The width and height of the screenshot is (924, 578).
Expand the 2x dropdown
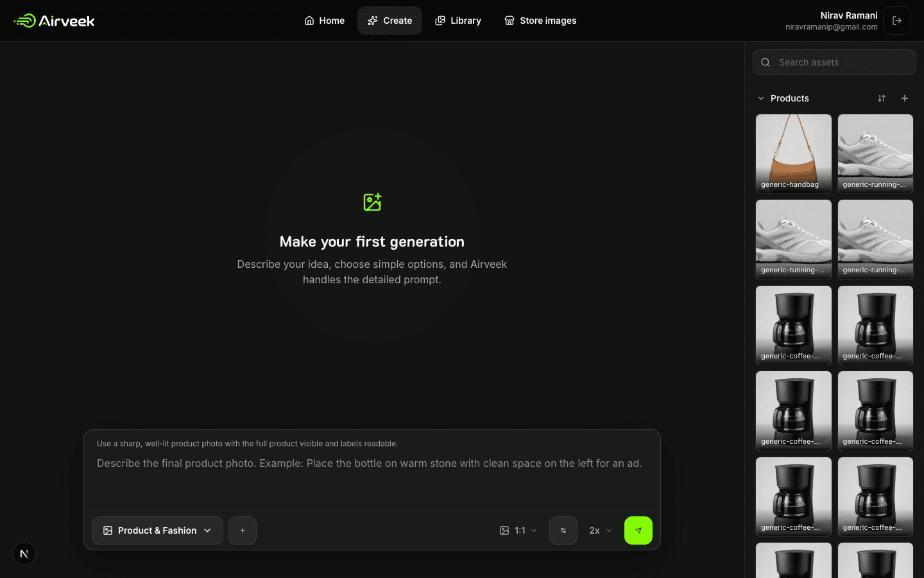(601, 530)
